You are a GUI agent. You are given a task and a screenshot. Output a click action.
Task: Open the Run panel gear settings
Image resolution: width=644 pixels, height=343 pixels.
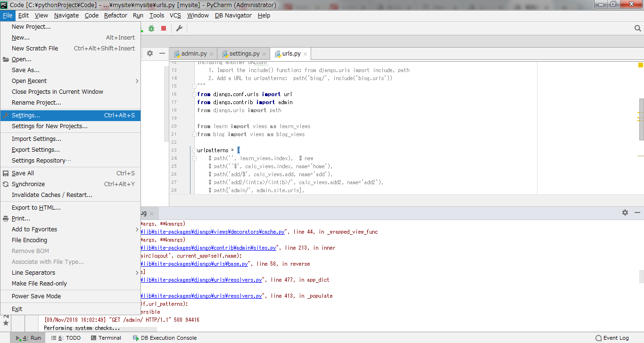coord(625,212)
